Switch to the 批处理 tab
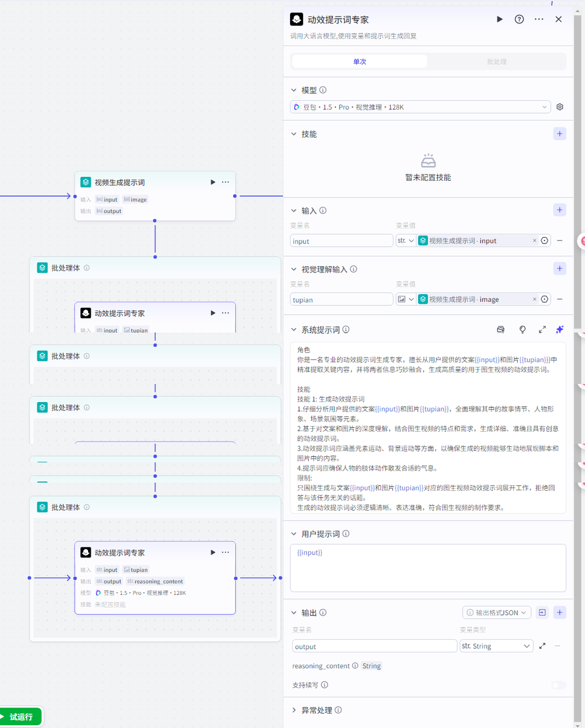The height and width of the screenshot is (728, 585). click(496, 61)
